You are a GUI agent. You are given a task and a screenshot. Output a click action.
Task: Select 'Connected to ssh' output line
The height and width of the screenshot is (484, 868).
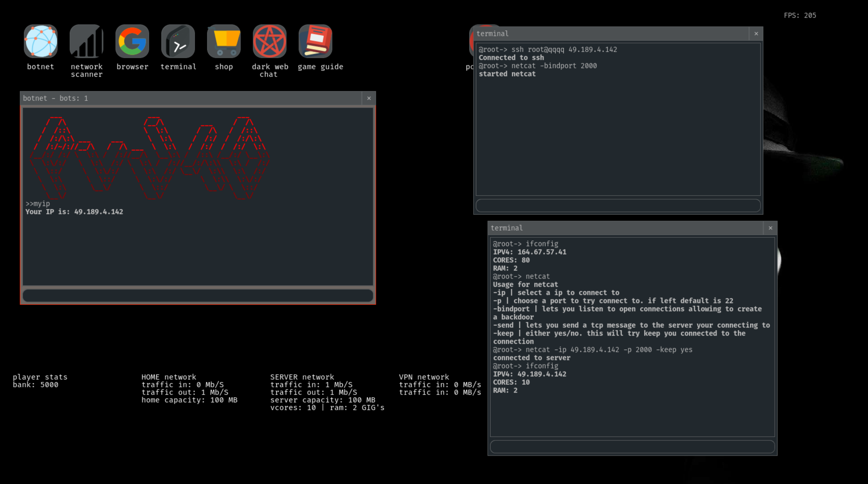click(x=511, y=58)
